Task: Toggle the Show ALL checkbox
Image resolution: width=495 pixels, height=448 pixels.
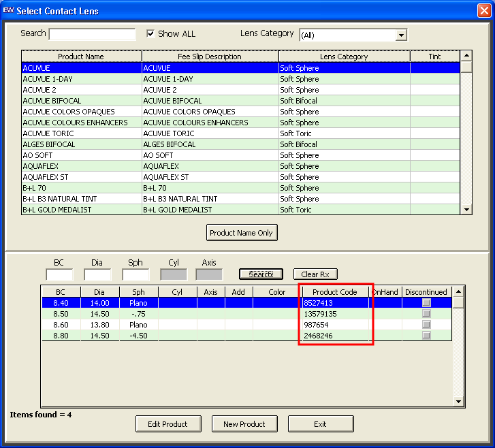Action: [150, 33]
